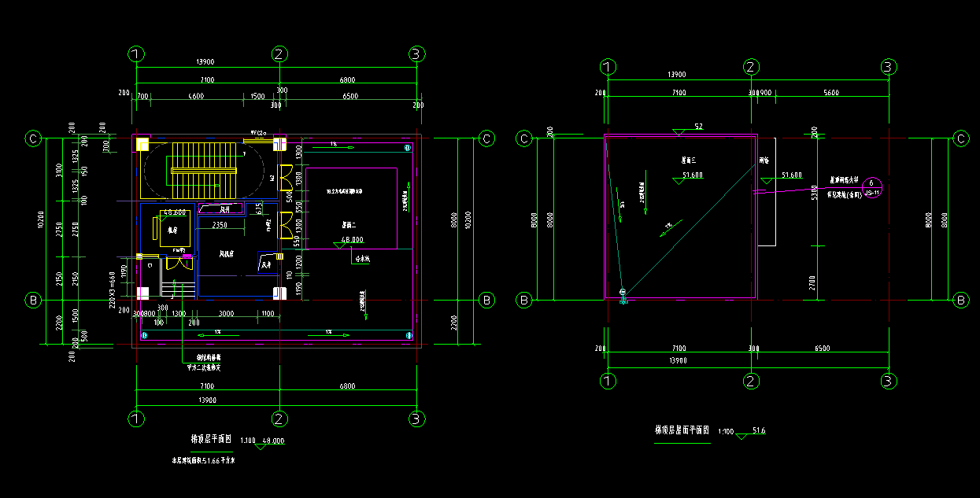Select the top grid bubble 2 of the left plan
This screenshot has width=980, height=498.
278,54
